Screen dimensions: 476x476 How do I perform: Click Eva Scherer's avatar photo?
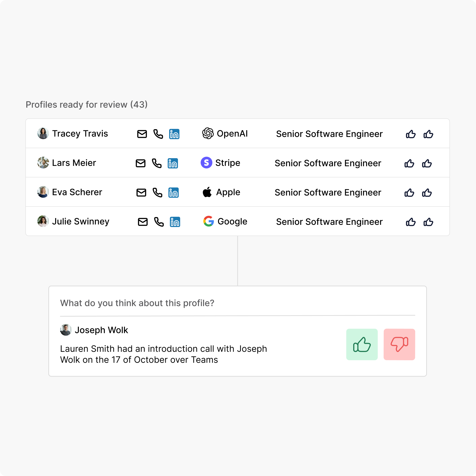pos(43,192)
